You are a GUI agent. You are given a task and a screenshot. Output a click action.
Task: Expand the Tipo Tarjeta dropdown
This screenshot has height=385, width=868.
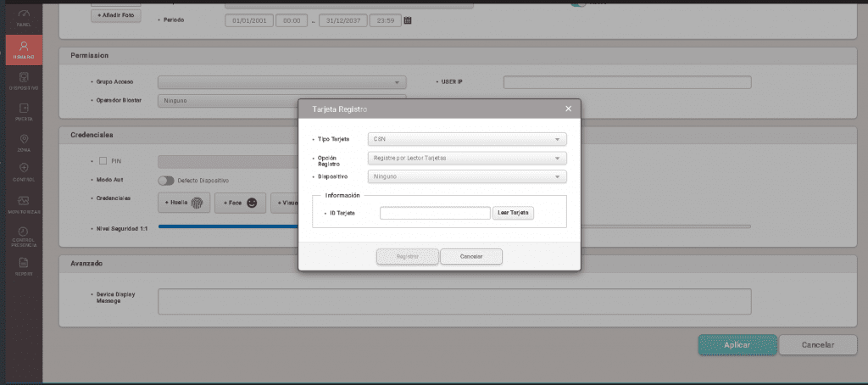click(x=467, y=139)
